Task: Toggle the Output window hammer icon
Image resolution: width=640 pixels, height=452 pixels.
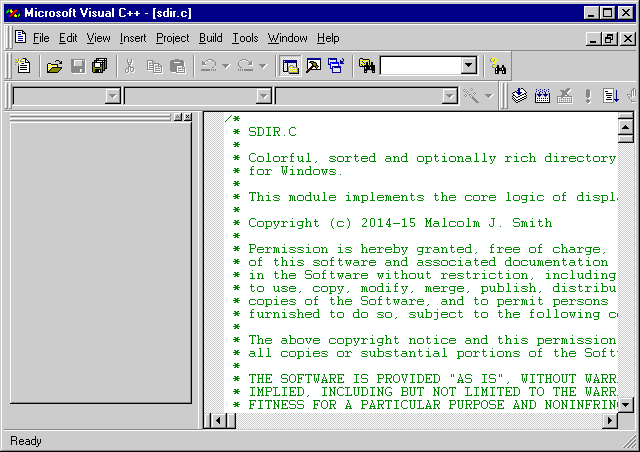Action: pos(313,66)
